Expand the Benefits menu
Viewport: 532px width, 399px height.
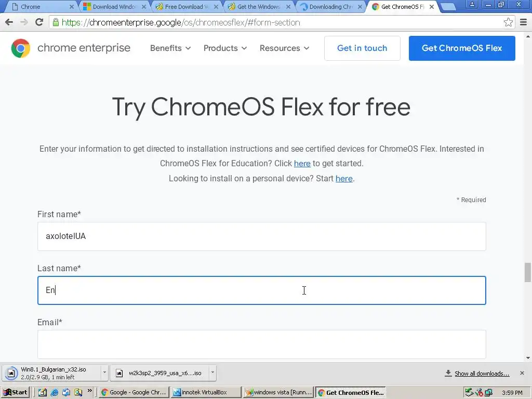pyautogui.click(x=170, y=48)
